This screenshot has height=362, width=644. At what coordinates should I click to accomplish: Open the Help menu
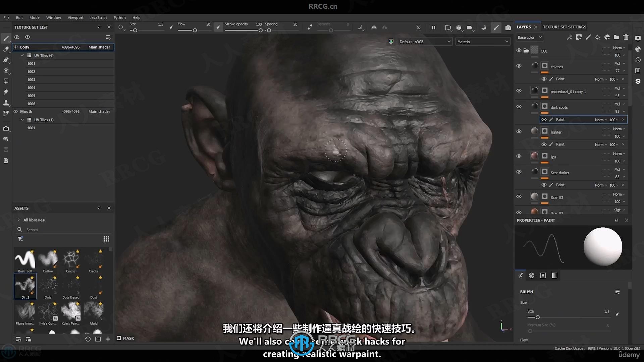coord(136,17)
